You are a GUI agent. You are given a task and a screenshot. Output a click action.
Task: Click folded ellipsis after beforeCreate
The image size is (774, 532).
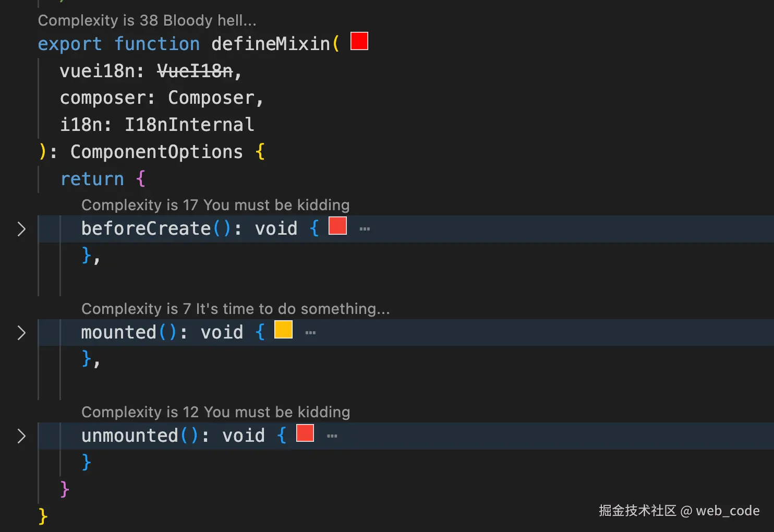(x=365, y=229)
